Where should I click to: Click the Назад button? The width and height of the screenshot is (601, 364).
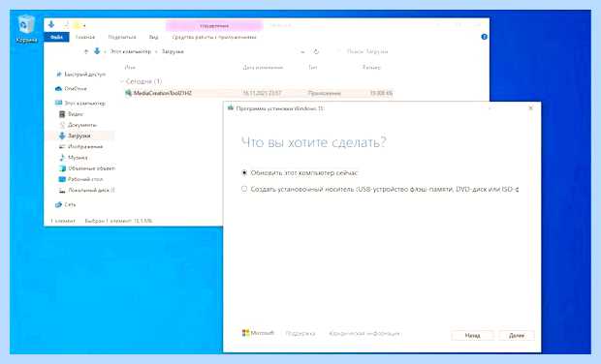[472, 335]
